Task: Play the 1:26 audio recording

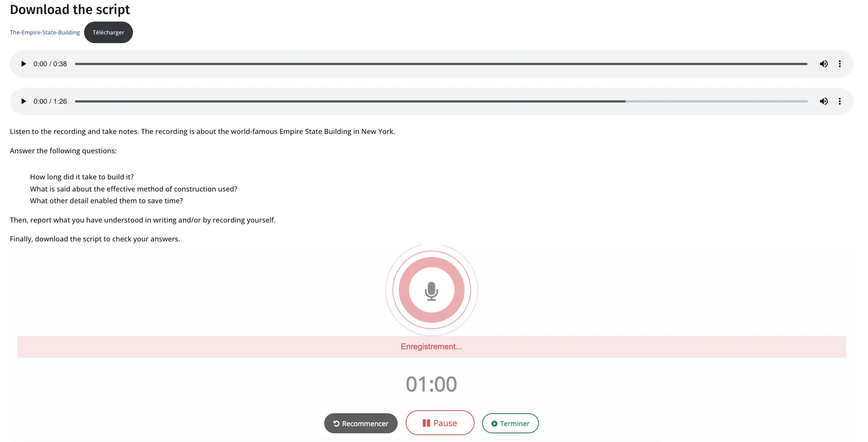Action: click(x=23, y=101)
